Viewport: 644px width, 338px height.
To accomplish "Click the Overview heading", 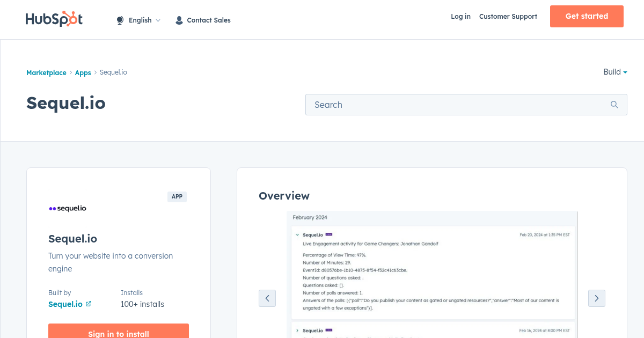I will [284, 196].
